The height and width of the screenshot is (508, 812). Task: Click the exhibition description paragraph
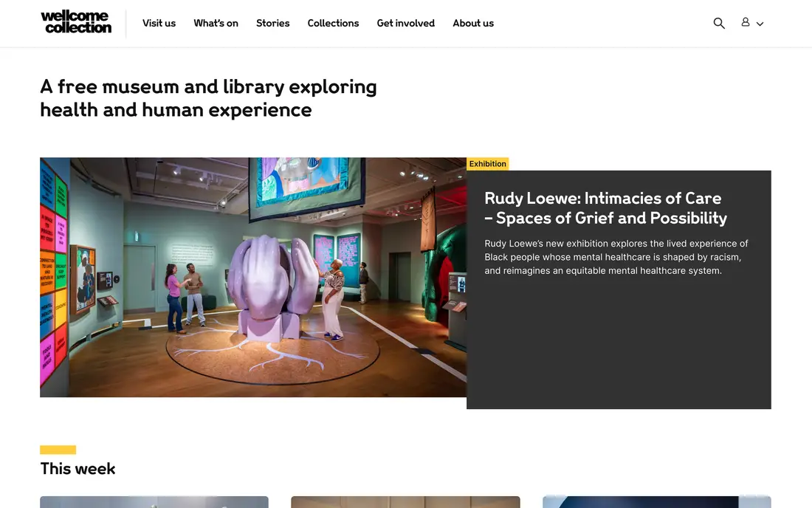pyautogui.click(x=616, y=257)
